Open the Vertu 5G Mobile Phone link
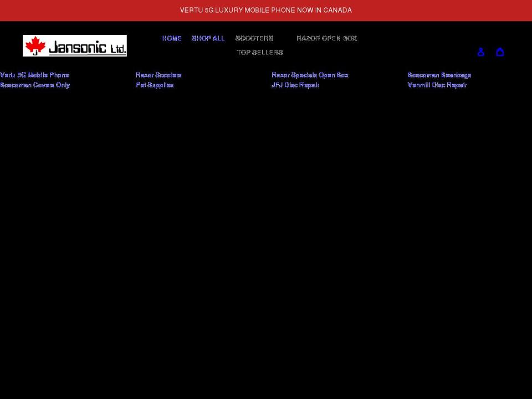This screenshot has width=532, height=399. coord(34,75)
